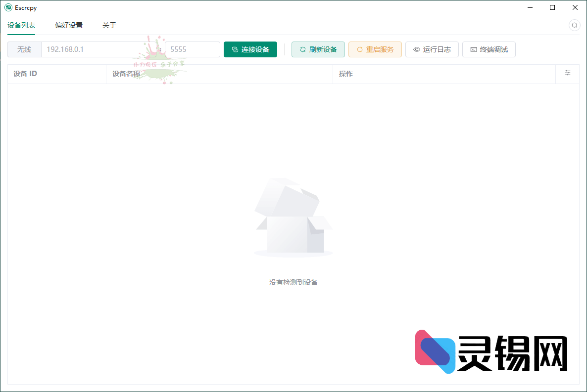
Task: Open 运行日志 log viewer
Action: point(432,49)
